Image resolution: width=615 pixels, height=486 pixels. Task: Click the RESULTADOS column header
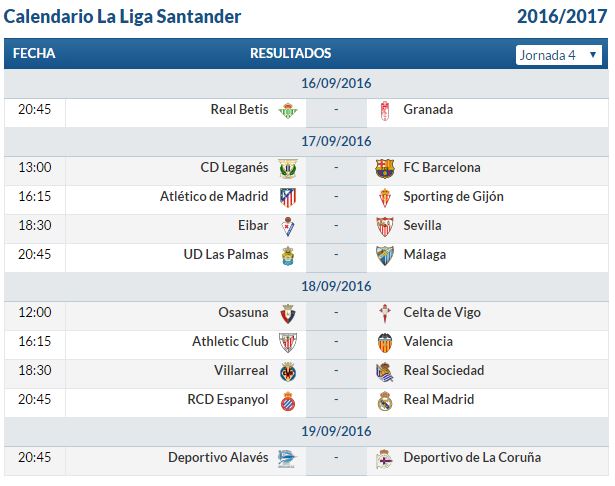(291, 53)
